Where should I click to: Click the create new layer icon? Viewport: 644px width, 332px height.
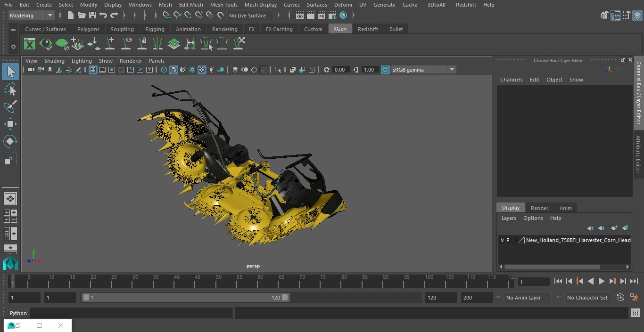click(x=614, y=228)
